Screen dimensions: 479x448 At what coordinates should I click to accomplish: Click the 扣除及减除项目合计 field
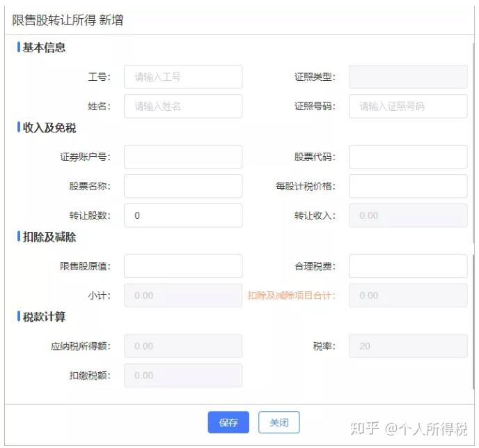pyautogui.click(x=408, y=295)
